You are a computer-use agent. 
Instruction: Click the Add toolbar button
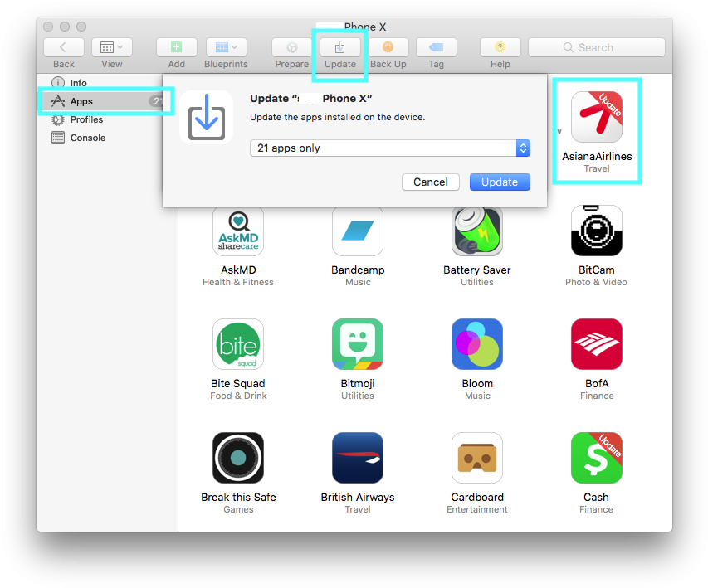177,47
